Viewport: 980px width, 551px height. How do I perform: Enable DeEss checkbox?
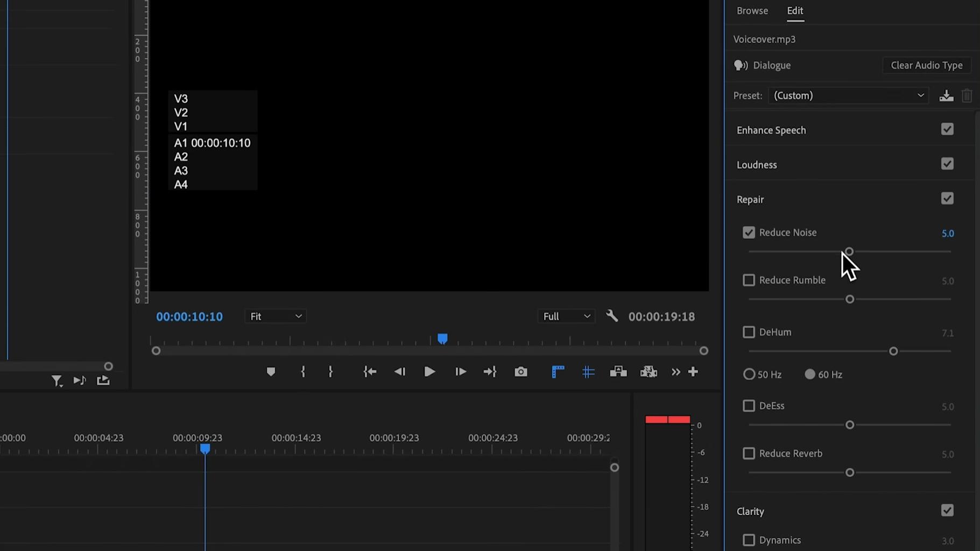pos(749,406)
